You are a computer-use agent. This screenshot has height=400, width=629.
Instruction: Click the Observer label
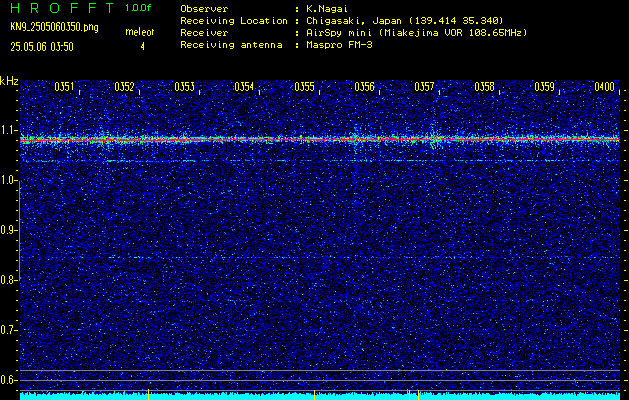[204, 8]
